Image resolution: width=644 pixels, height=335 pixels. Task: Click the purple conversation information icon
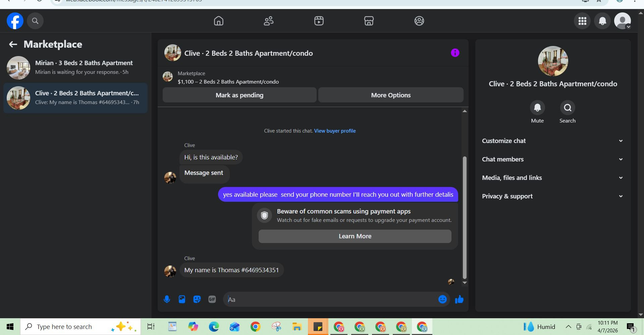(x=455, y=53)
